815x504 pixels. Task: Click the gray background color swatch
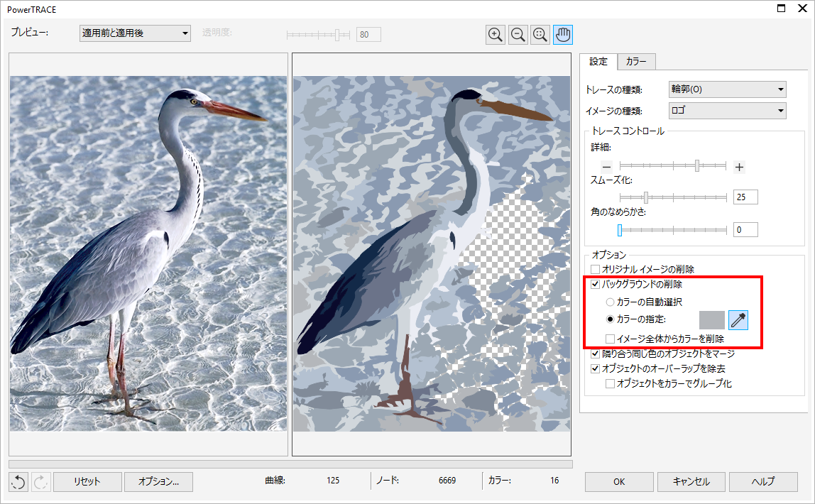712,320
